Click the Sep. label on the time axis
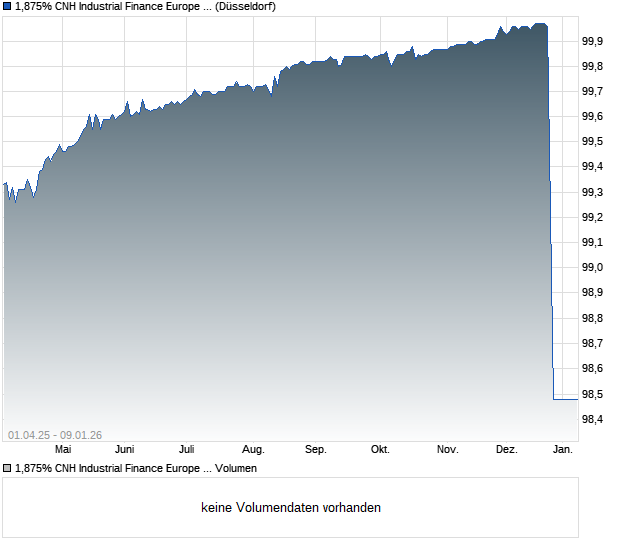This screenshot has height=546, width=620. click(316, 450)
